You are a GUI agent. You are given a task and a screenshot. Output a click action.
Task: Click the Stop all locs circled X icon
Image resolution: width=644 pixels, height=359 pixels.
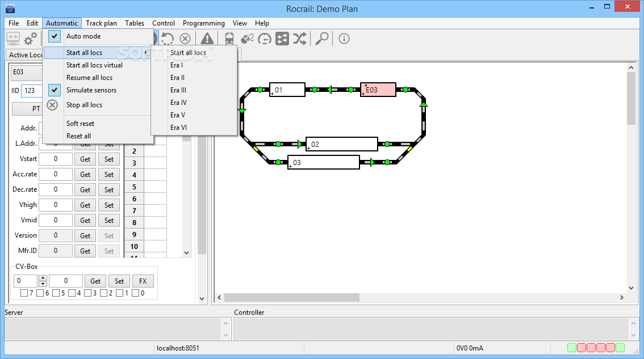pyautogui.click(x=52, y=105)
